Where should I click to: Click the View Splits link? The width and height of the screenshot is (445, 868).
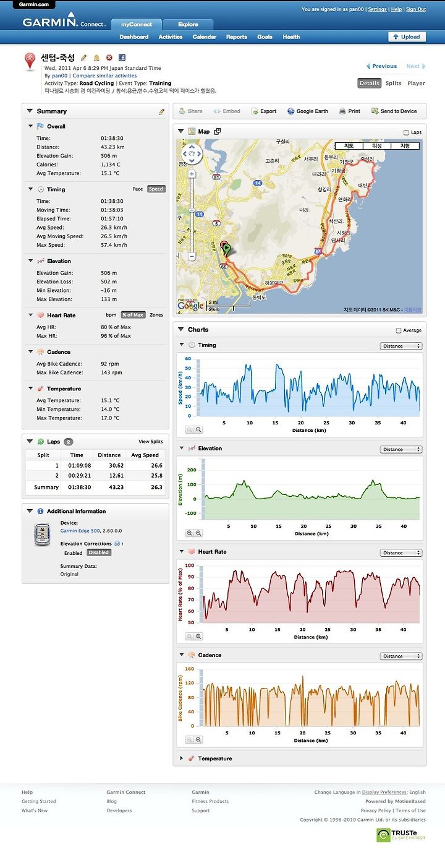click(x=151, y=442)
